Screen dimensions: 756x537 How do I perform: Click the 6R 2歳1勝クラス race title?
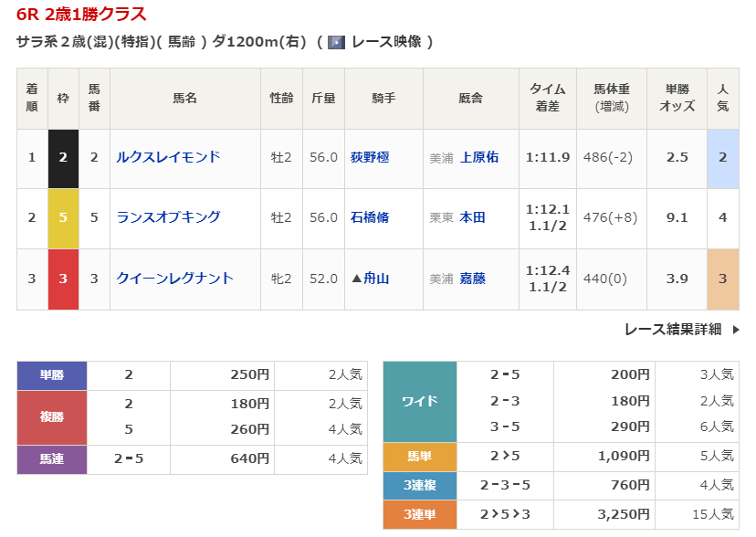(x=81, y=14)
